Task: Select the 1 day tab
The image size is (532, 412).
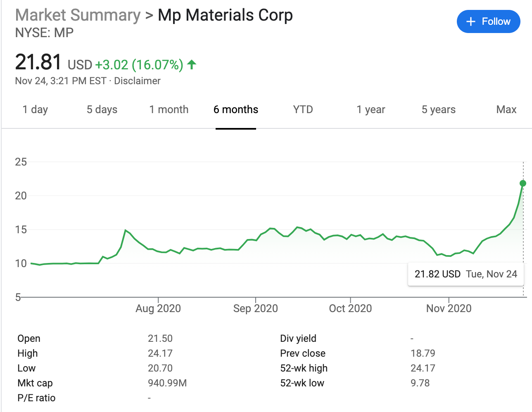Action: pos(35,109)
